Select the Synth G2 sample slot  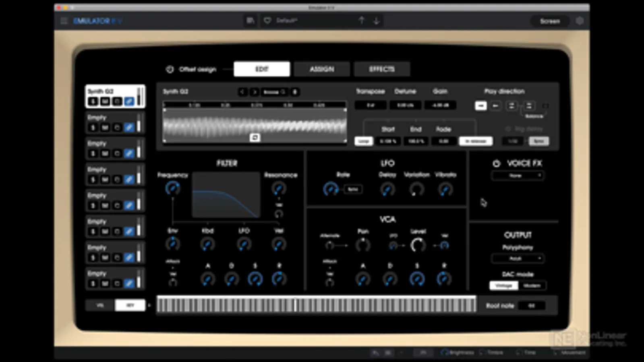pos(115,96)
